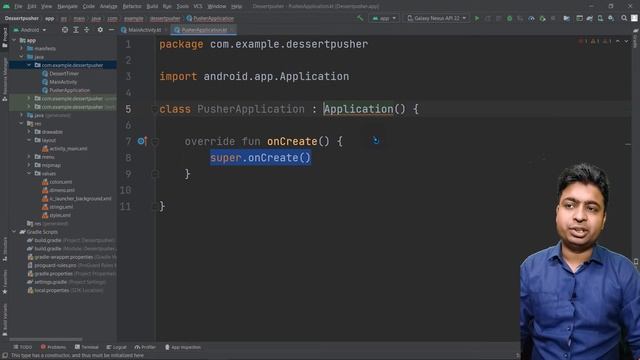Open Resource Manager side tab
640x360 pixels.
pos(5,79)
